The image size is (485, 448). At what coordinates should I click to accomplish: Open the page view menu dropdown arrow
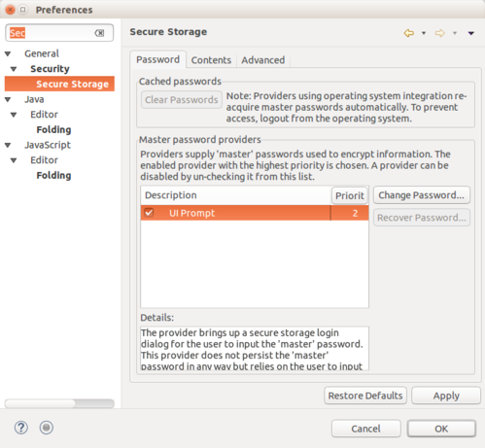click(x=471, y=33)
